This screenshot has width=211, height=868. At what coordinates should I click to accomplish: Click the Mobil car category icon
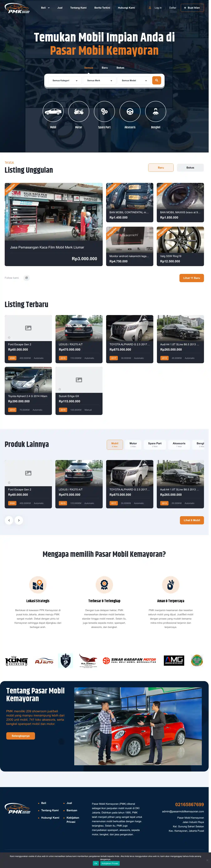pos(53,111)
